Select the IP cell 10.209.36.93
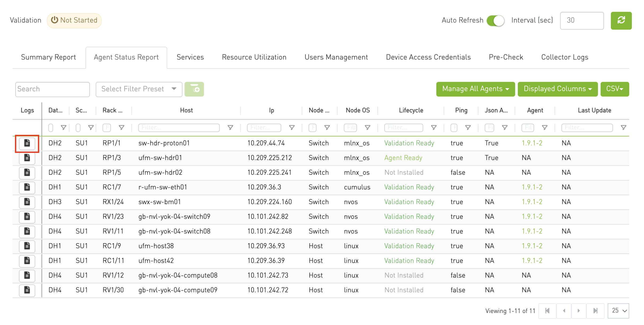 (266, 246)
